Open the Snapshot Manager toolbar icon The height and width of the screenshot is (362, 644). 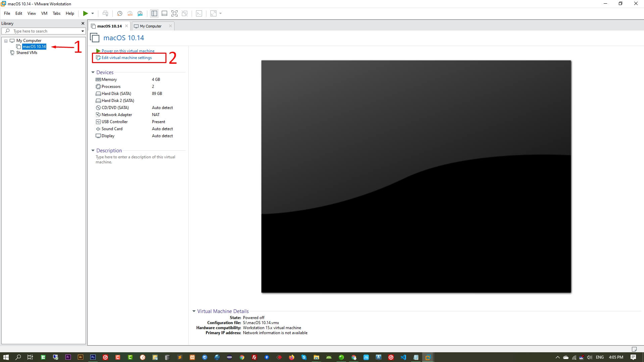(140, 13)
